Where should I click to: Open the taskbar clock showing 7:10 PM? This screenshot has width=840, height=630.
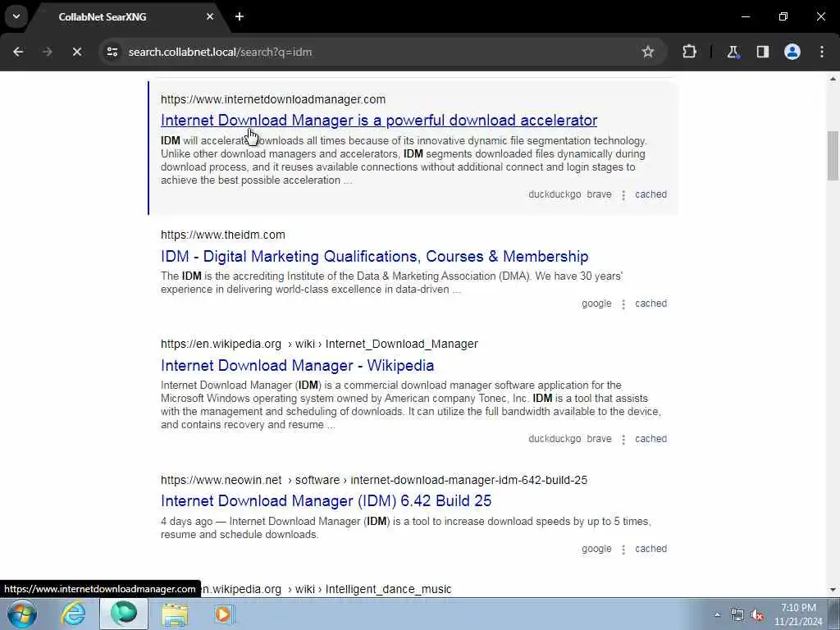[798, 614]
